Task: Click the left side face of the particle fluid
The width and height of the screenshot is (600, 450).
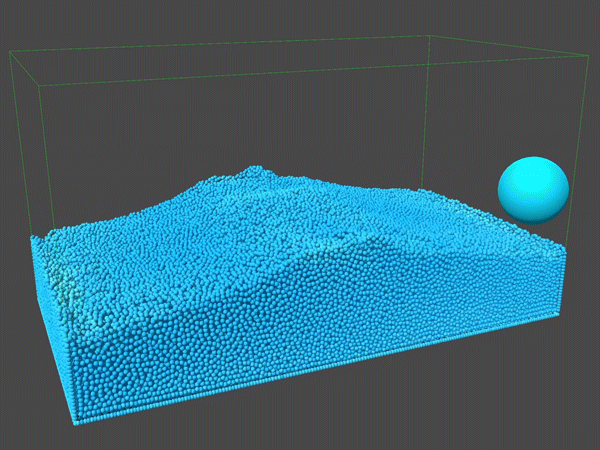Action: click(52, 320)
